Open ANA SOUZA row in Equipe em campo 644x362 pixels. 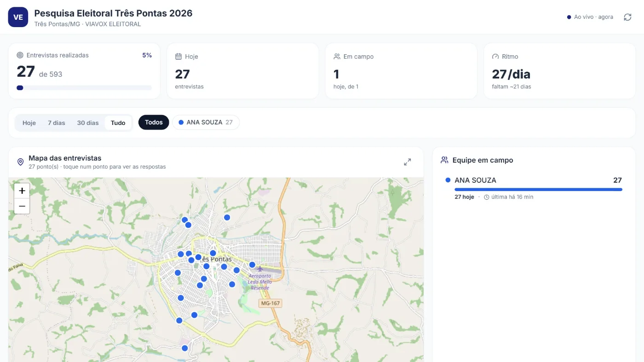[534, 188]
